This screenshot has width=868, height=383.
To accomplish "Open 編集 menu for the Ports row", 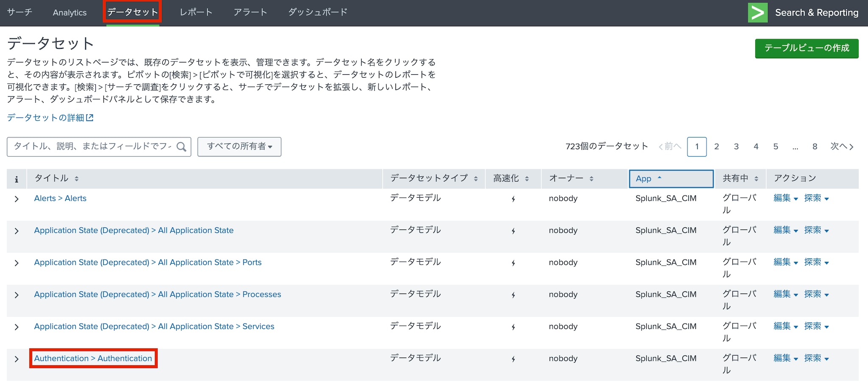I will tap(785, 262).
